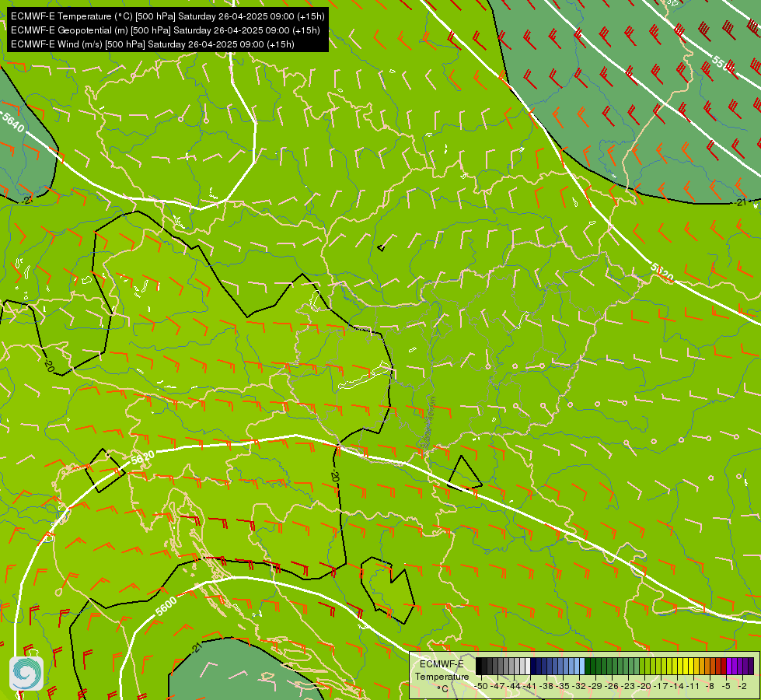This screenshot has width=761, height=700.
Task: Click the -41 legend scale label
Action: click(x=530, y=686)
